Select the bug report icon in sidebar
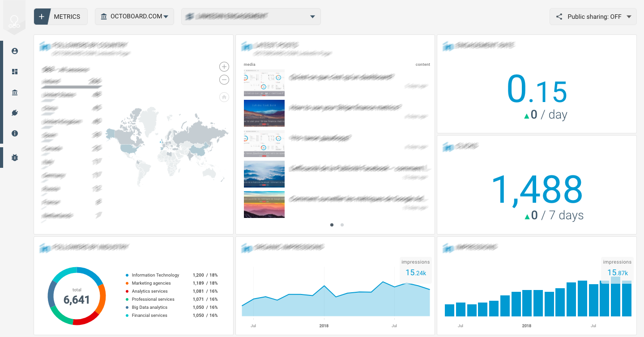644x337 pixels. pyautogui.click(x=14, y=157)
